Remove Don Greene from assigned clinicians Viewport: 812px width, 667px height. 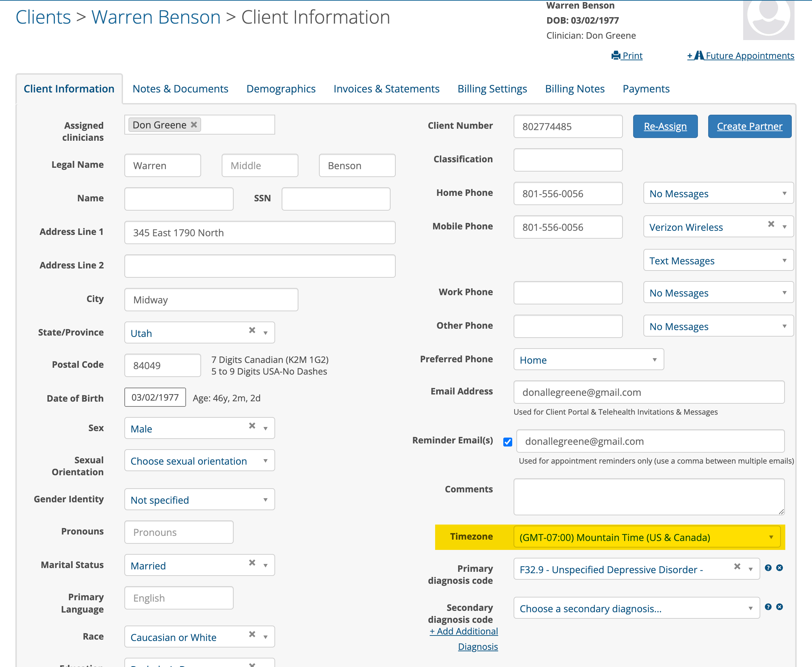pyautogui.click(x=194, y=125)
